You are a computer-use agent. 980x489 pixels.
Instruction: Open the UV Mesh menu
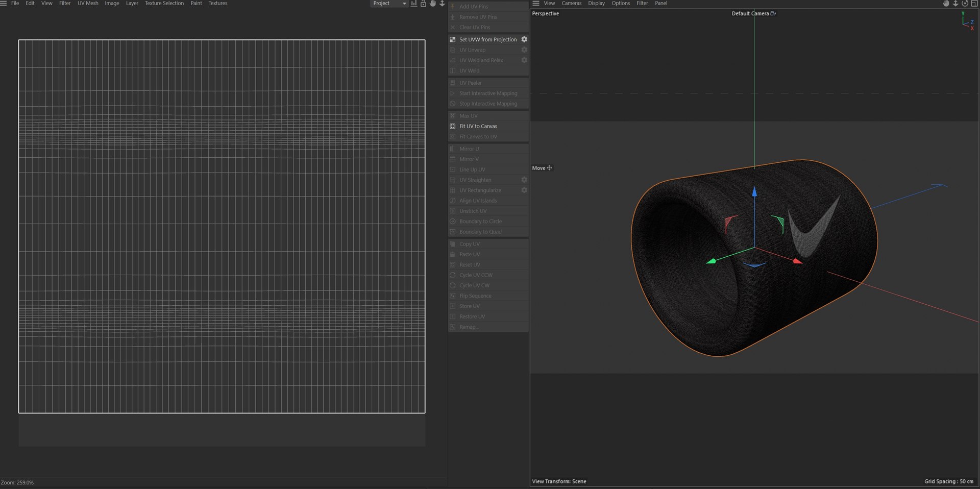88,3
